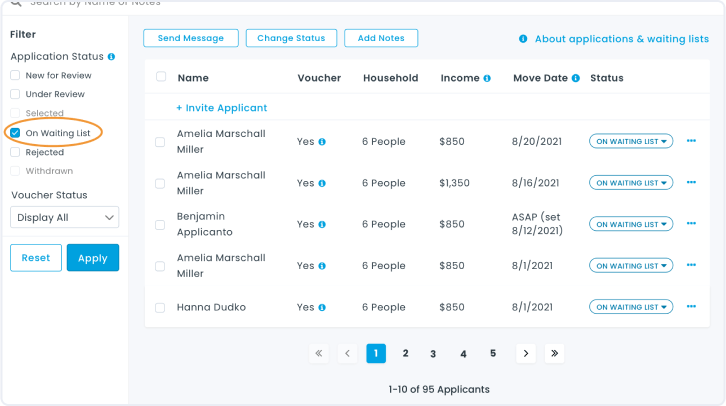Click the info icon beside Application Status
This screenshot has width=726, height=406.
point(111,57)
